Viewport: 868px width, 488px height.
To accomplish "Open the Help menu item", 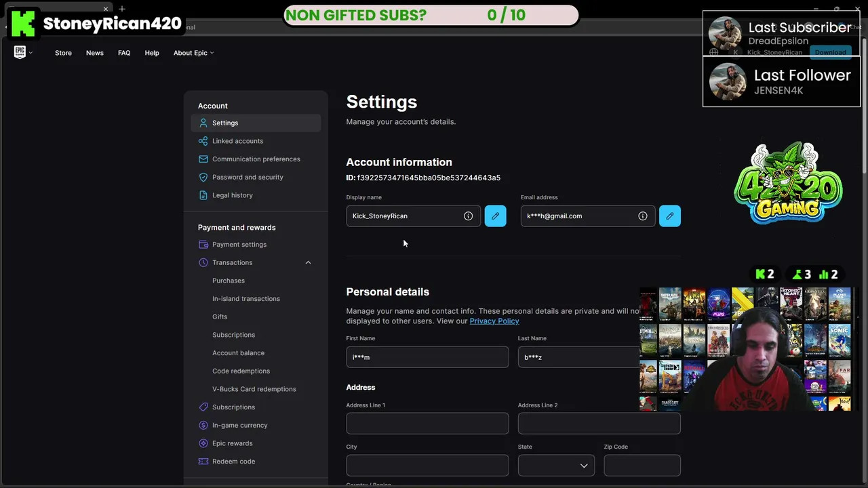I will 152,53.
